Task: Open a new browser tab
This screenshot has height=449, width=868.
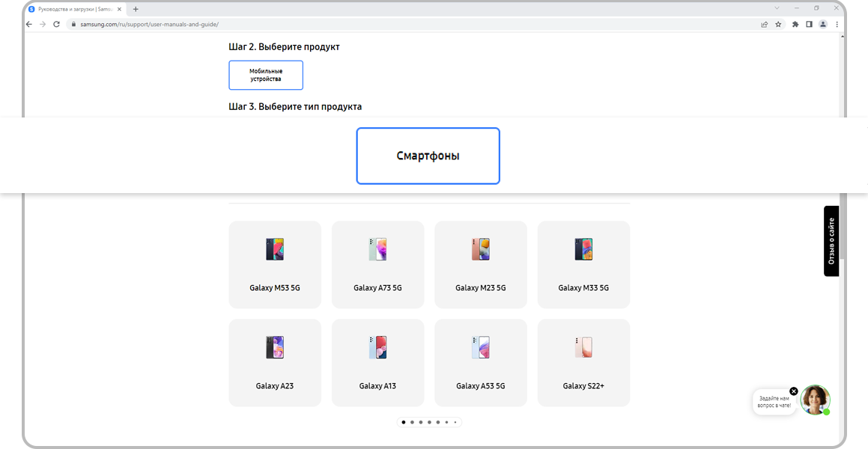Action: [136, 9]
